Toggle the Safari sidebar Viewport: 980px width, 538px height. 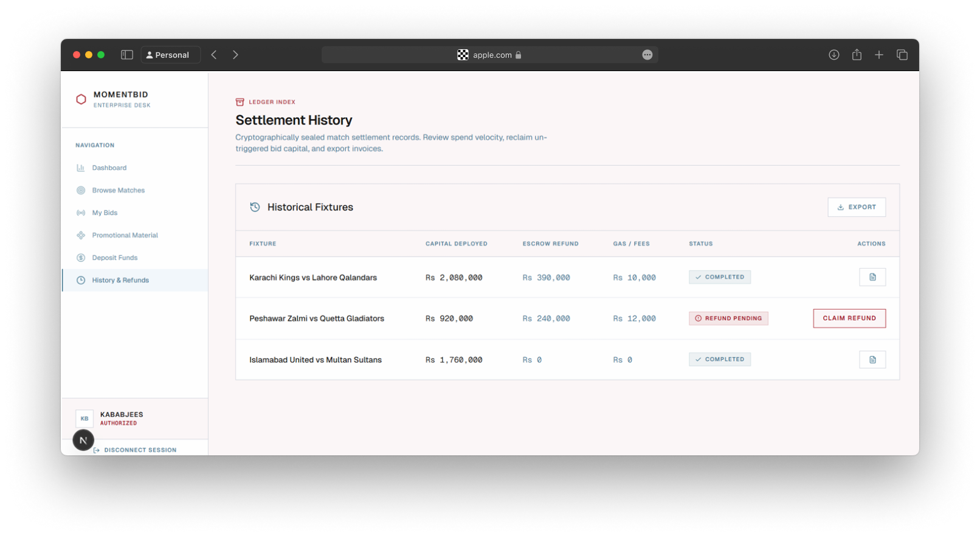[x=126, y=55]
